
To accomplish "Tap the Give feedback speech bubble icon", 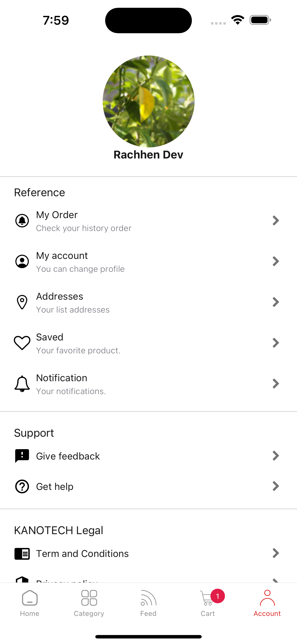I will 22,456.
